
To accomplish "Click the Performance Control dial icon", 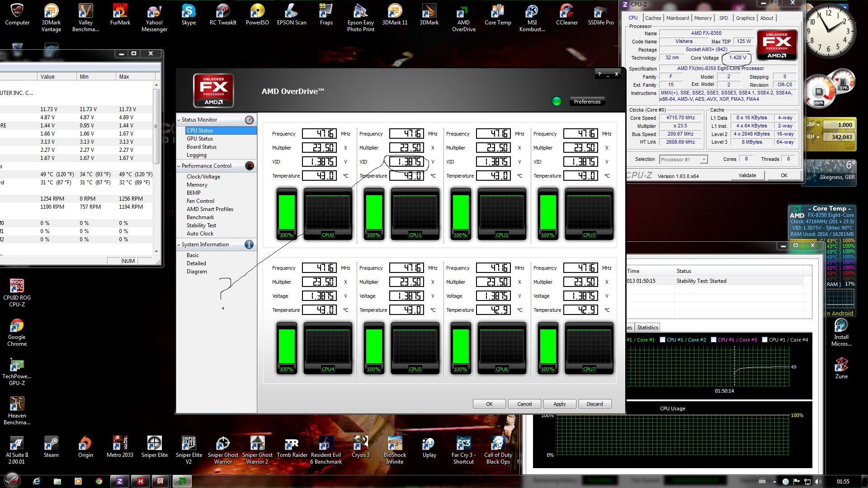I will [x=250, y=166].
